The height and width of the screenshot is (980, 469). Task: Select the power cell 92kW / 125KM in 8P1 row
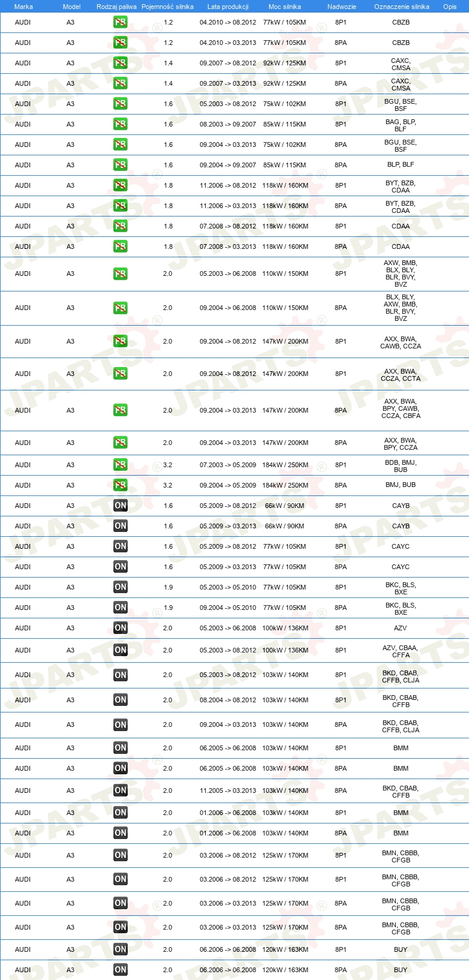(x=284, y=63)
